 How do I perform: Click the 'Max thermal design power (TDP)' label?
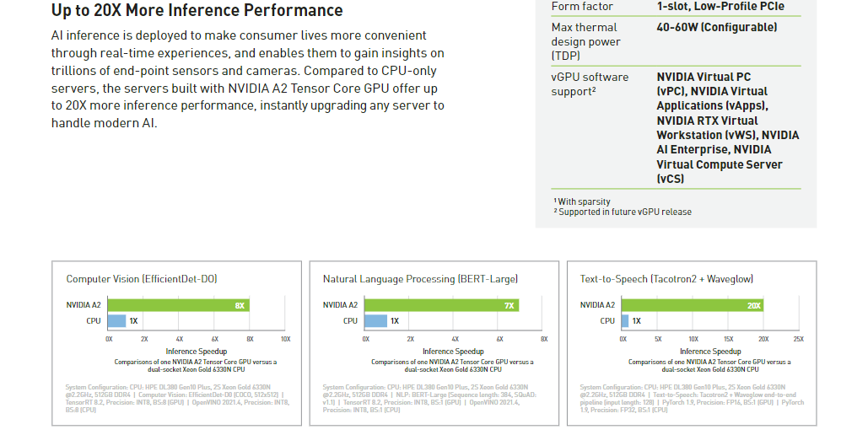click(x=585, y=41)
